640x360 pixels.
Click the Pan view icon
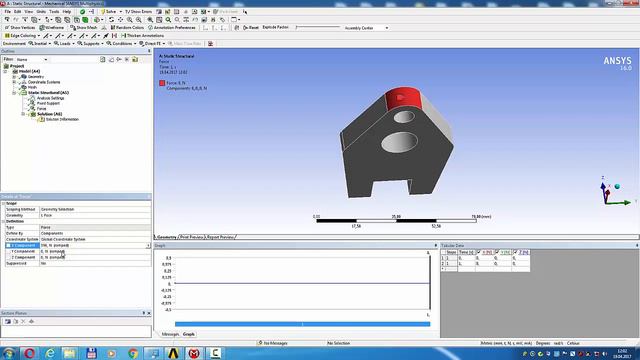pyautogui.click(x=120, y=20)
